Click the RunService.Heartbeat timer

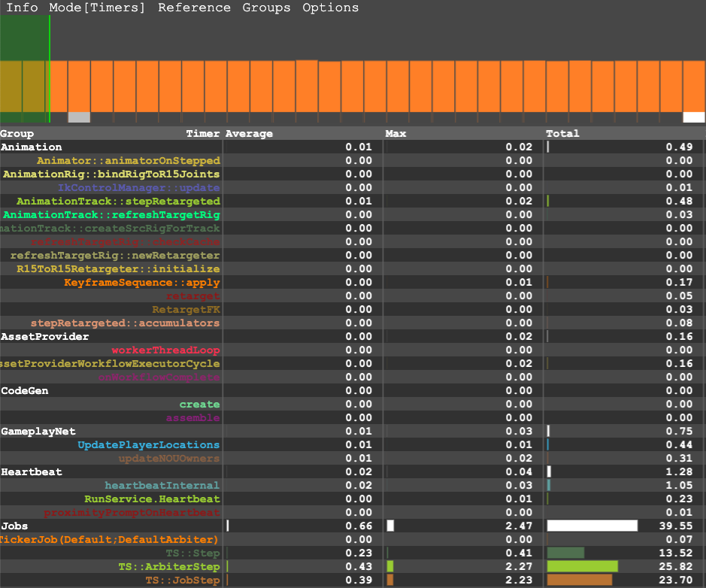[152, 499]
